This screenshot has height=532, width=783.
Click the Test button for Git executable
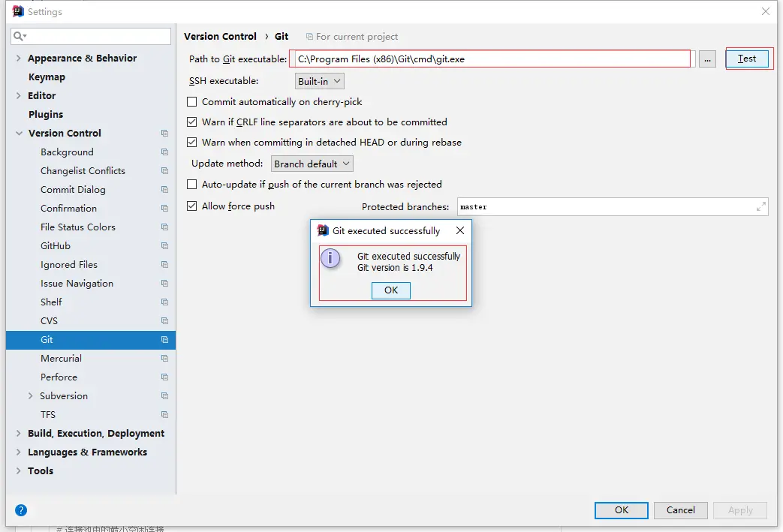coord(746,59)
